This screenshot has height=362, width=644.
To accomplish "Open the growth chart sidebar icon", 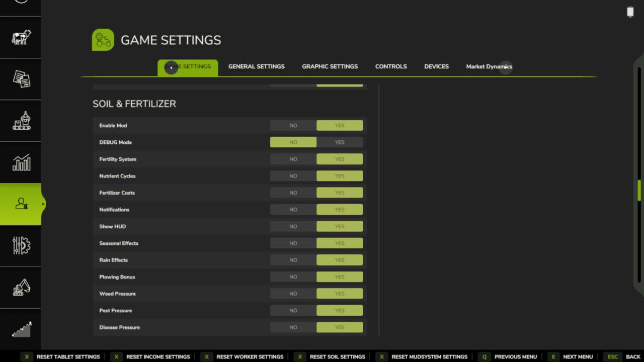I will coord(21,329).
